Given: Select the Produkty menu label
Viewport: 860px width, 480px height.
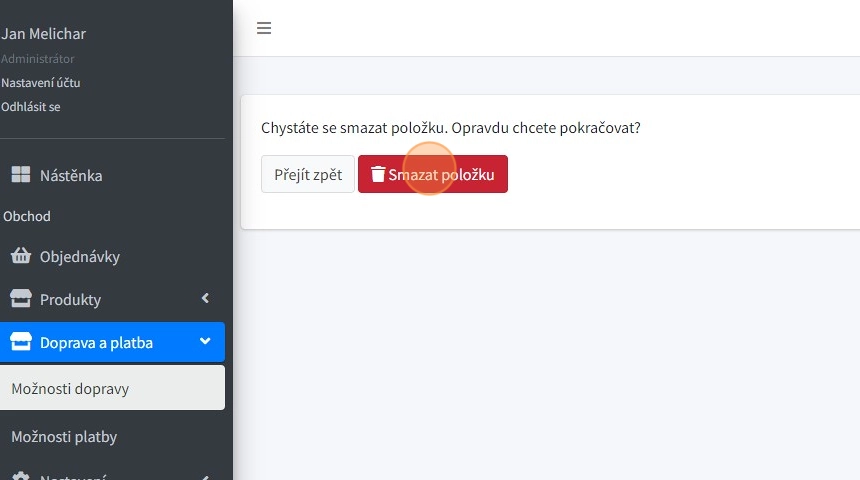Looking at the screenshot, I should click(70, 300).
